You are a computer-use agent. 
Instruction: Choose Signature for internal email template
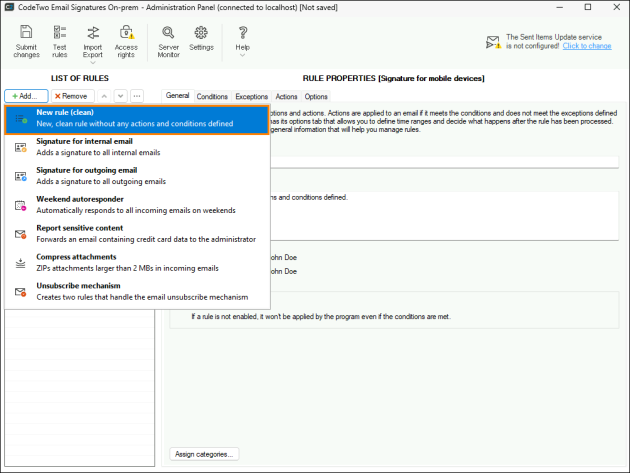tap(137, 147)
